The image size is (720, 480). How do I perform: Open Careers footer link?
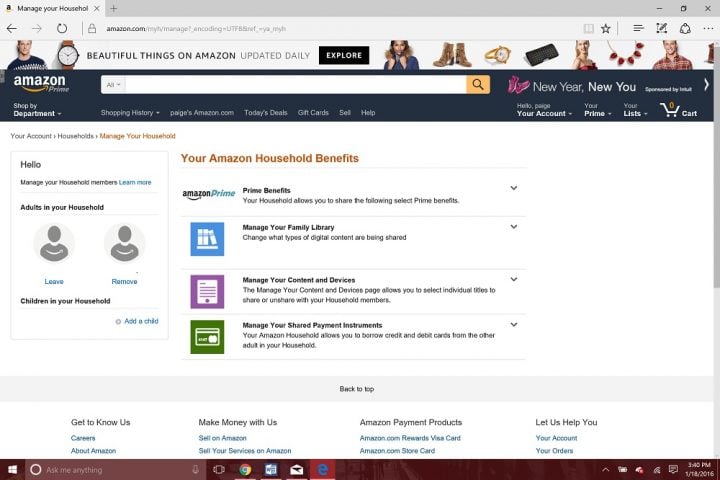pyautogui.click(x=83, y=438)
